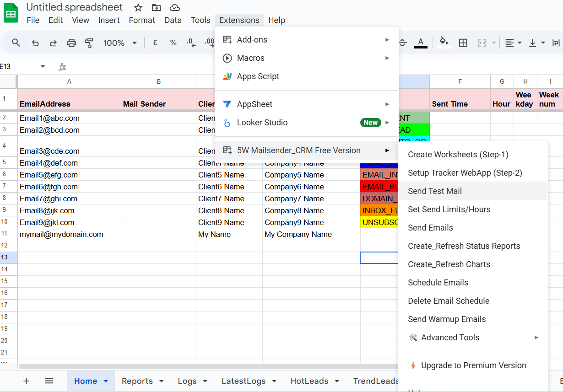563x392 pixels.
Task: Choose Set Send Limits/Hours
Action: coord(473,209)
